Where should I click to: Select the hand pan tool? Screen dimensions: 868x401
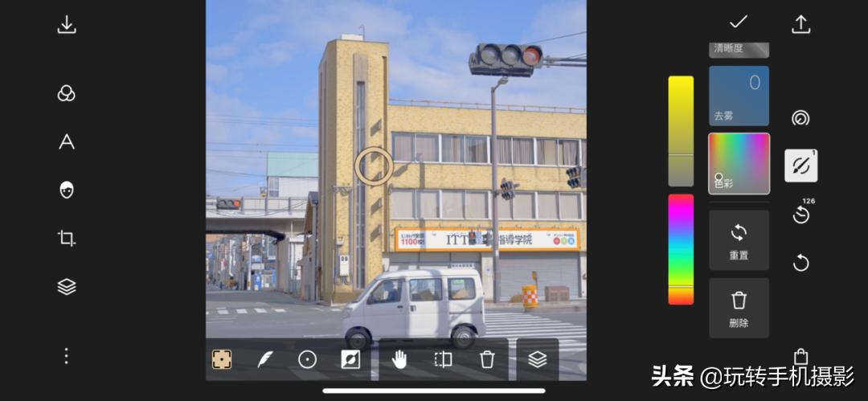[x=399, y=359]
